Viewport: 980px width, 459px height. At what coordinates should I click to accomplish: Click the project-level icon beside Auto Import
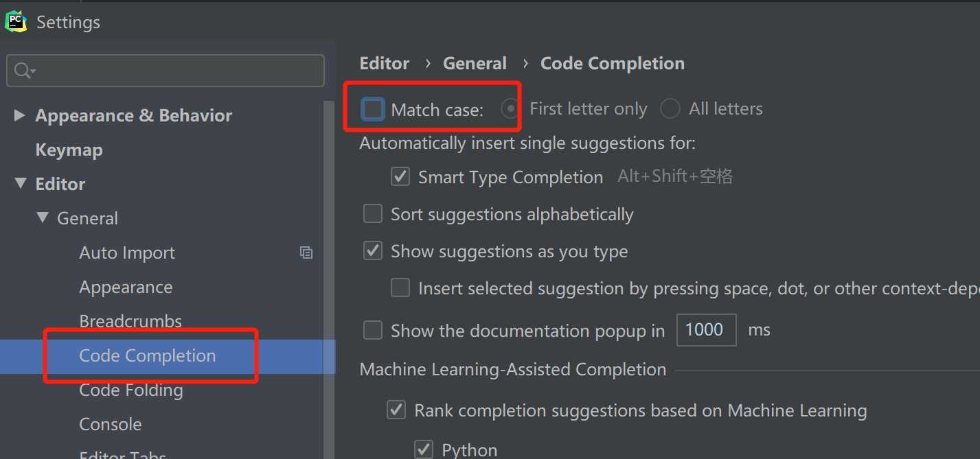(x=306, y=252)
